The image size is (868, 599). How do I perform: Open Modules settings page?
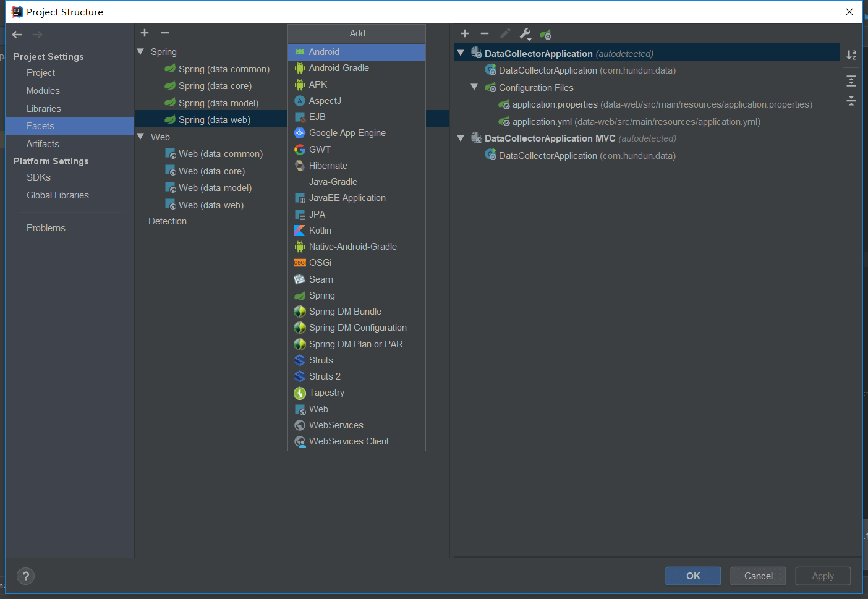[x=43, y=91]
